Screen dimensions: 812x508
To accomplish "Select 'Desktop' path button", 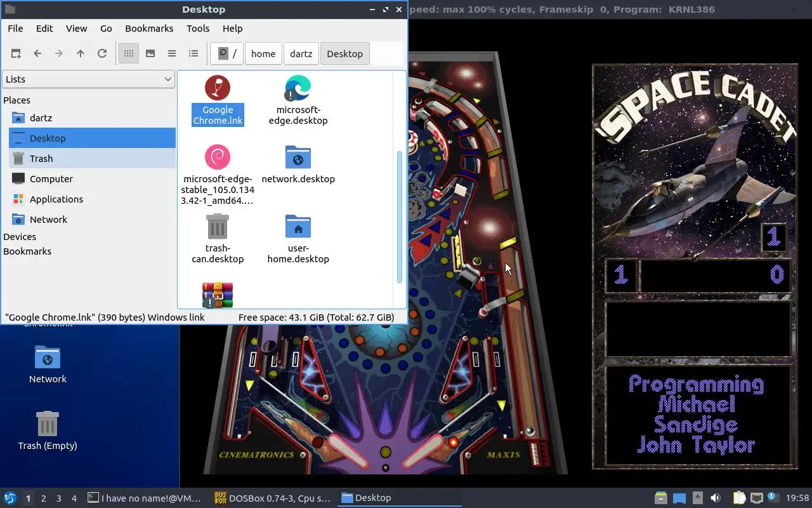I will 345,54.
